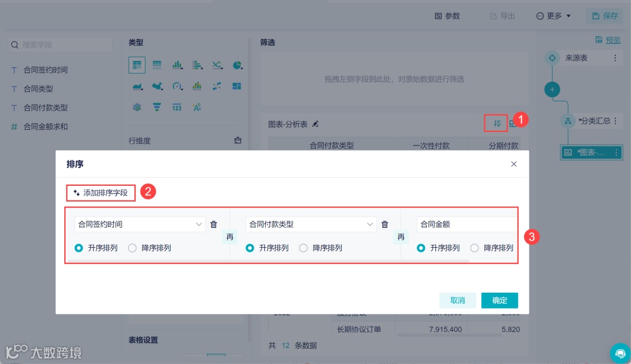Open the 更多 dropdown in the top bar
631x364 pixels.
(x=553, y=16)
